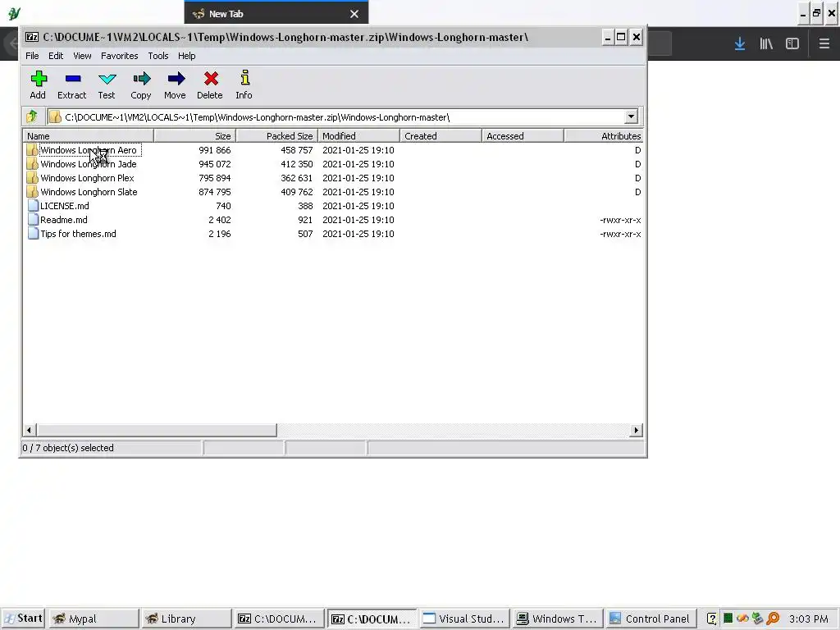Open the Edit menu
840x630 pixels.
(x=56, y=56)
